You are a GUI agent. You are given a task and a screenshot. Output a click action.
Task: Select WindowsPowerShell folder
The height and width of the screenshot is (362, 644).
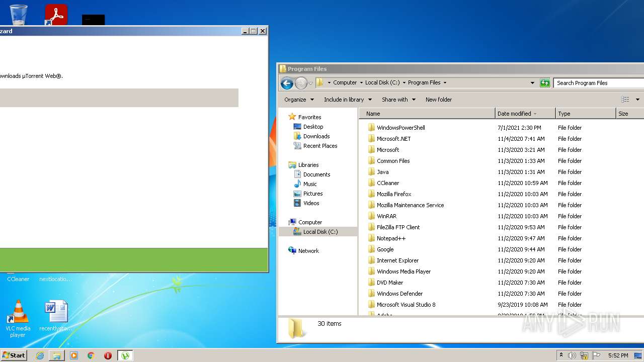(x=400, y=128)
